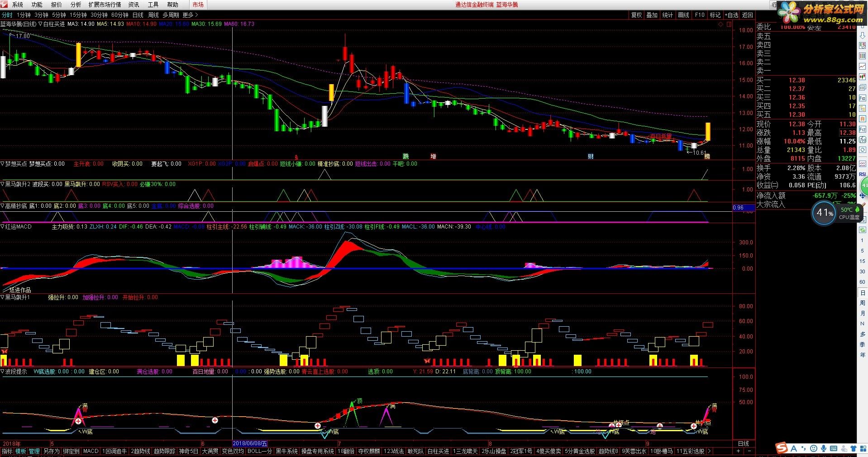
Task: Zoom in chart with plus button
Action: 738,451
